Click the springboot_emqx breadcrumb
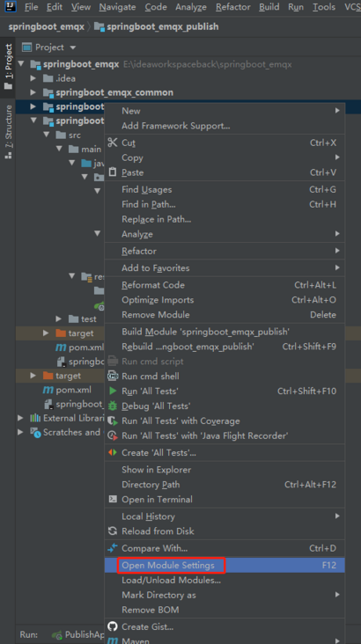The image size is (361, 644). pos(46,26)
